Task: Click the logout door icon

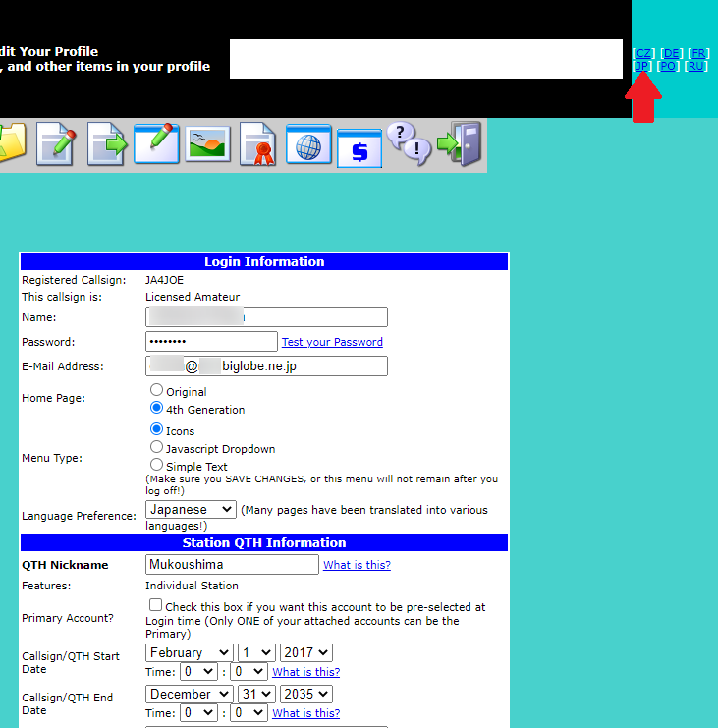Action: [x=460, y=143]
